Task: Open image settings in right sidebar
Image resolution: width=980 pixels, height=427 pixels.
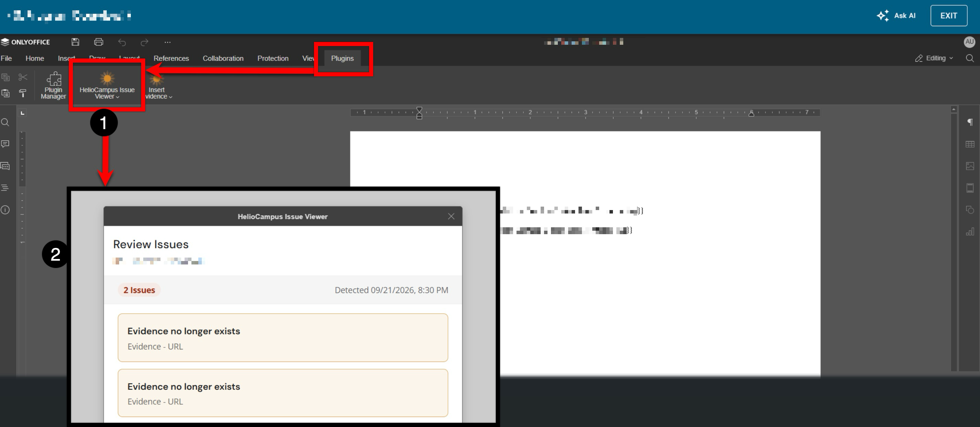Action: pyautogui.click(x=970, y=166)
